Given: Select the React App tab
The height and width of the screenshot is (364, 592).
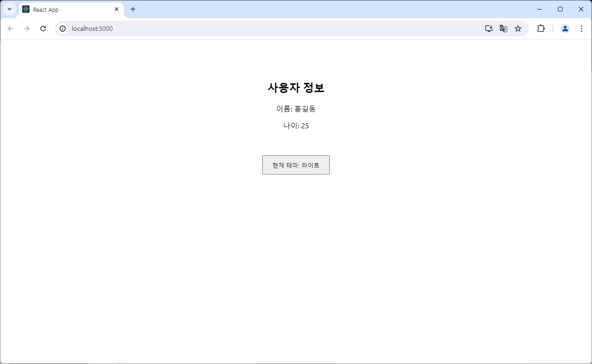Looking at the screenshot, I should pos(71,10).
